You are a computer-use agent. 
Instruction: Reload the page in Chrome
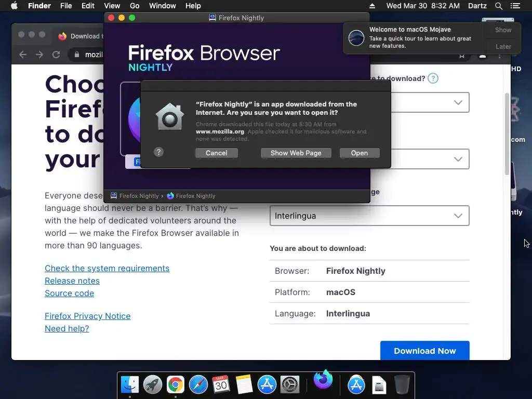(56, 54)
